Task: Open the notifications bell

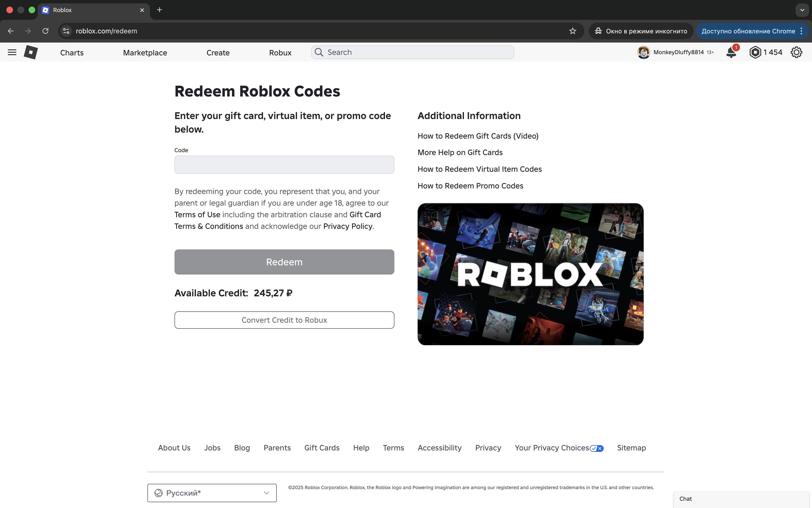Action: 731,52
